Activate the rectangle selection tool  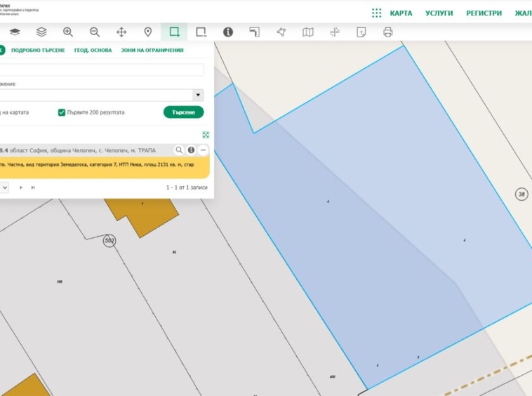tap(175, 32)
